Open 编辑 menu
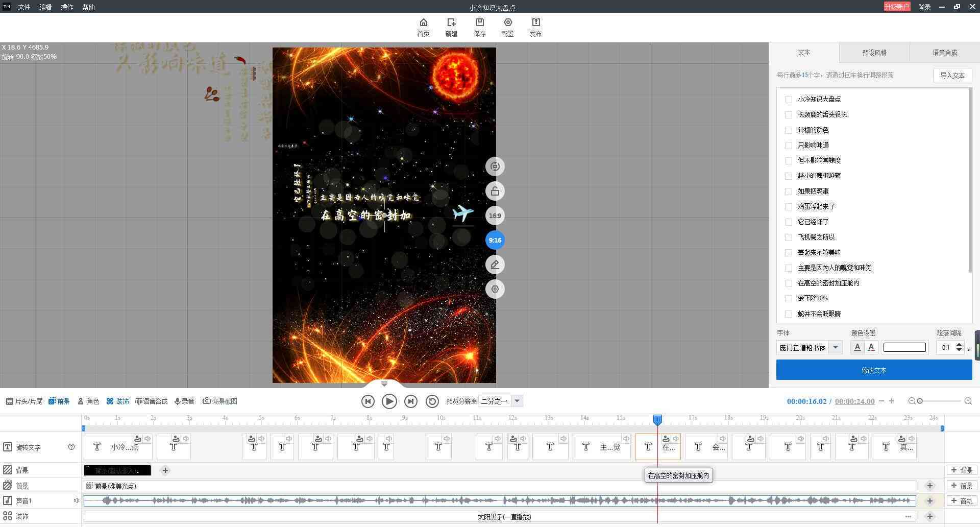980x527 pixels. pos(45,7)
